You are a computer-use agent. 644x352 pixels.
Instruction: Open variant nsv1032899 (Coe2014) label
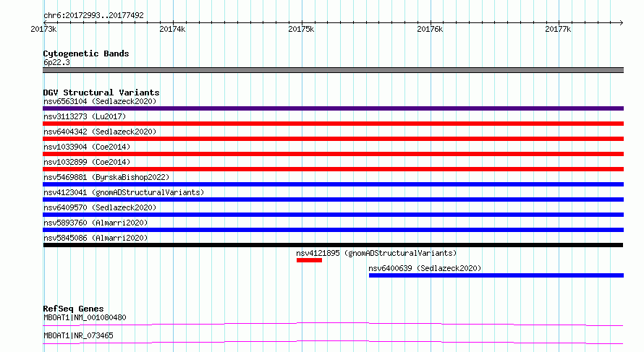[87, 162]
